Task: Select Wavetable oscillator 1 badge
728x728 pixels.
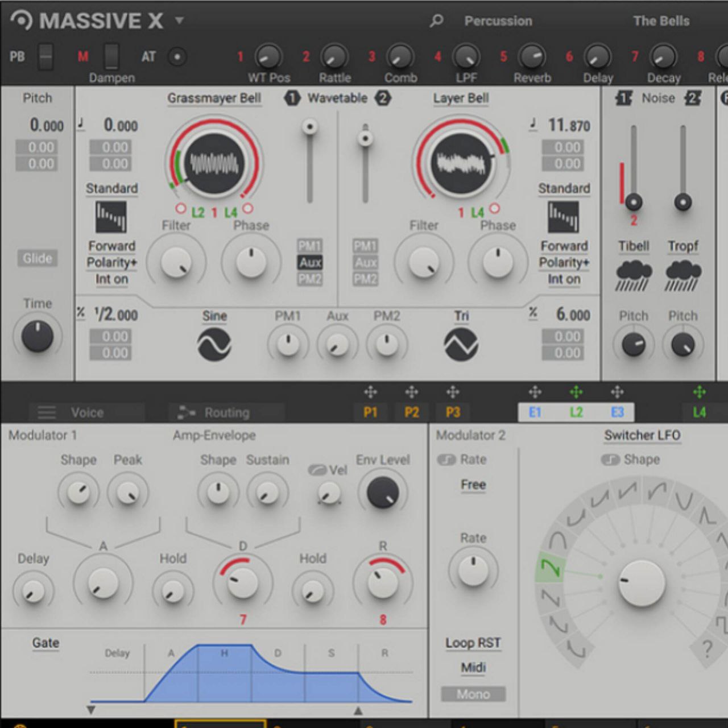Action: pyautogui.click(x=292, y=98)
